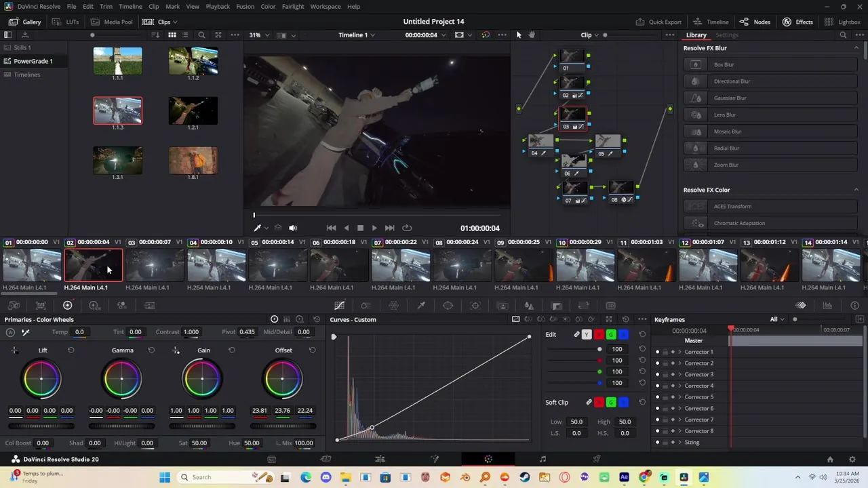
Task: Open the Information palette icon
Action: click(x=854, y=306)
